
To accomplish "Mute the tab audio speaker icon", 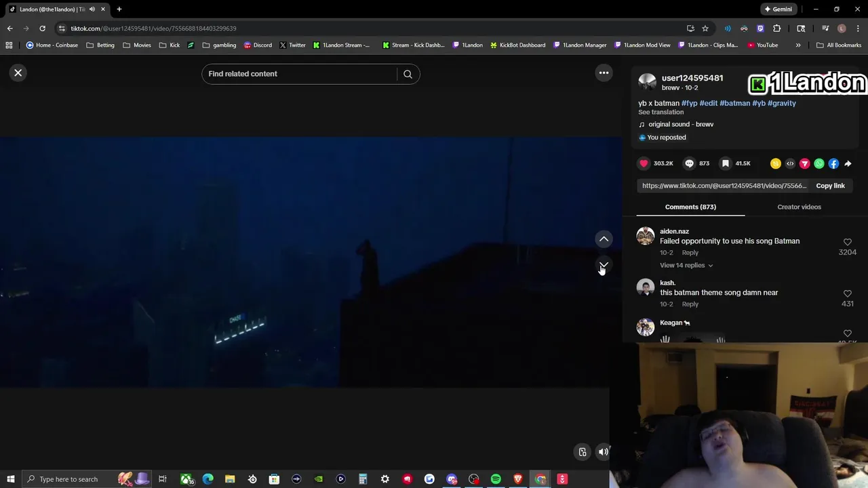I will click(92, 9).
